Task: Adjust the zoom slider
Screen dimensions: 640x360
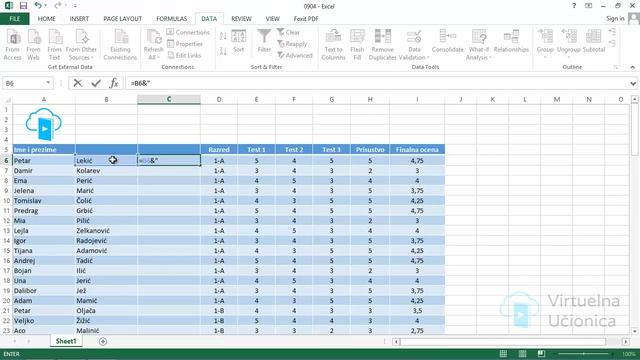Action: [584, 354]
